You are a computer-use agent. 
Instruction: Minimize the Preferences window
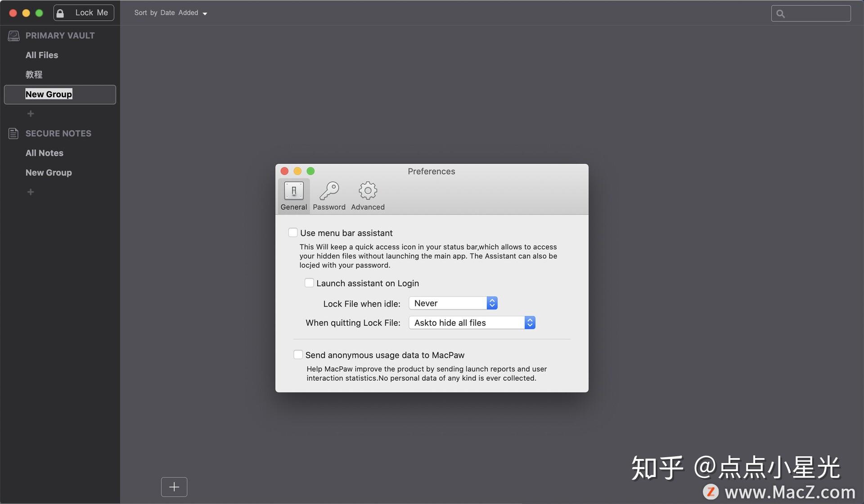(297, 171)
